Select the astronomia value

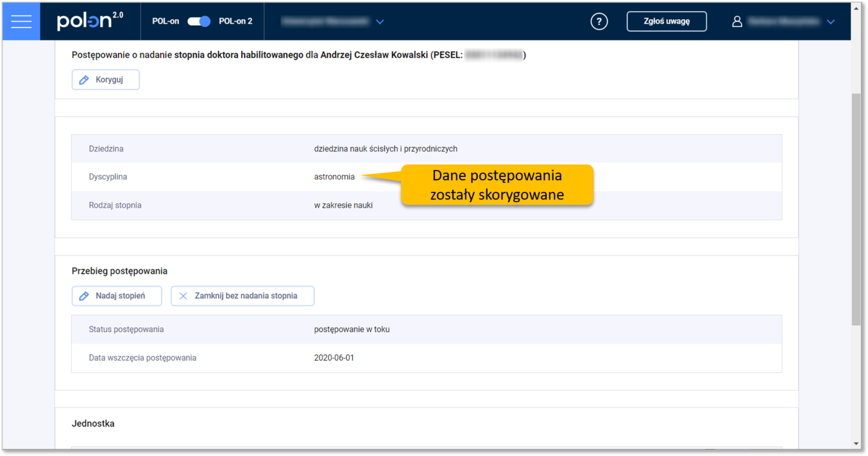(335, 177)
